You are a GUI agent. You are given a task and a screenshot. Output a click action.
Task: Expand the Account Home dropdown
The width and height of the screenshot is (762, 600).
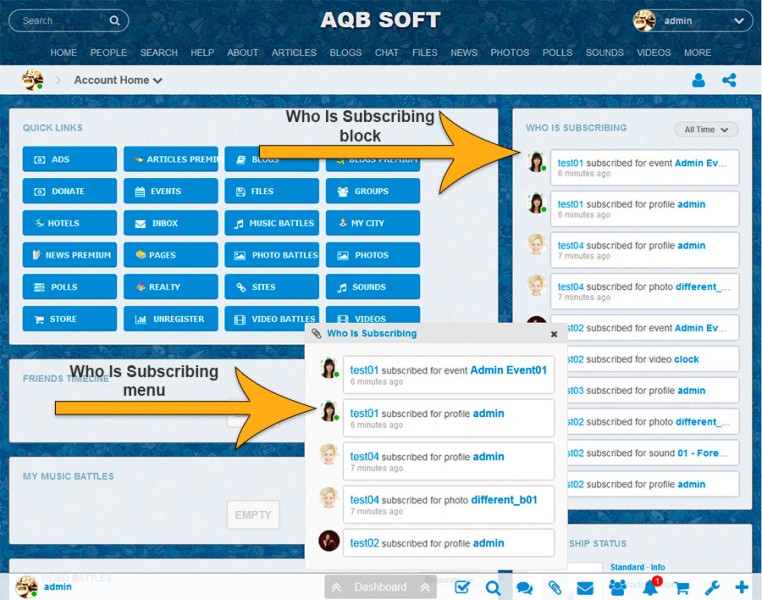point(118,80)
